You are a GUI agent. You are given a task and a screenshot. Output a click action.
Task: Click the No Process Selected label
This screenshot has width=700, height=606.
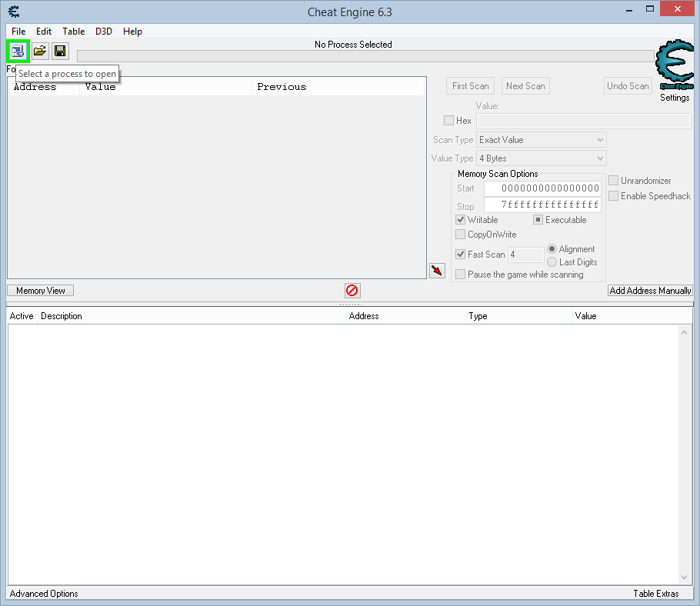click(x=353, y=44)
